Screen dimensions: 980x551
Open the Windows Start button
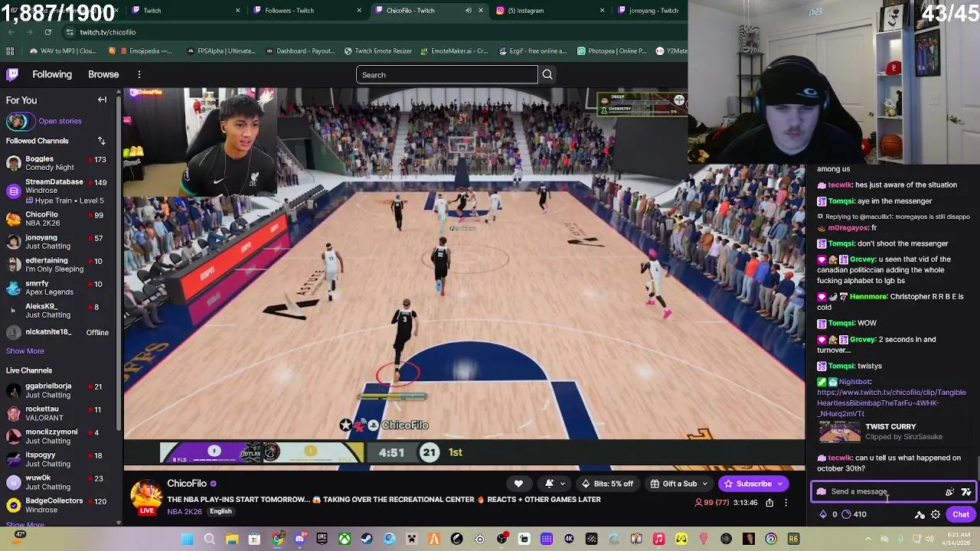click(x=187, y=539)
